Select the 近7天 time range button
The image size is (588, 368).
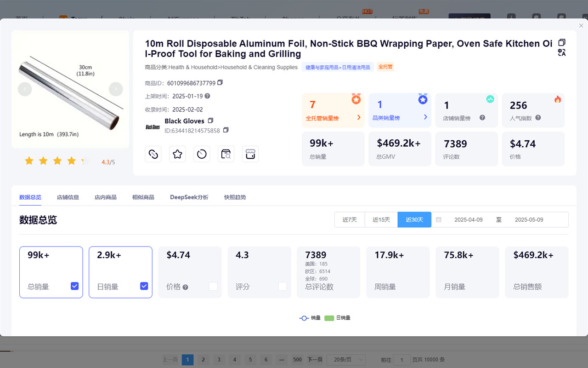coord(350,219)
